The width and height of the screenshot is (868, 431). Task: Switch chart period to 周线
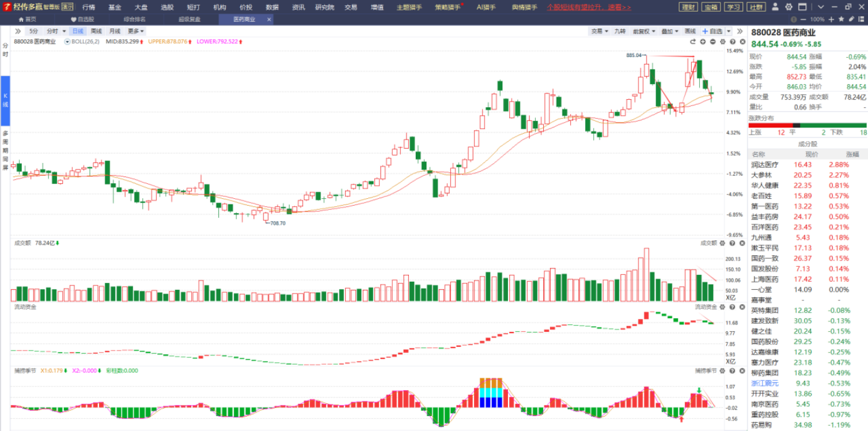point(96,31)
